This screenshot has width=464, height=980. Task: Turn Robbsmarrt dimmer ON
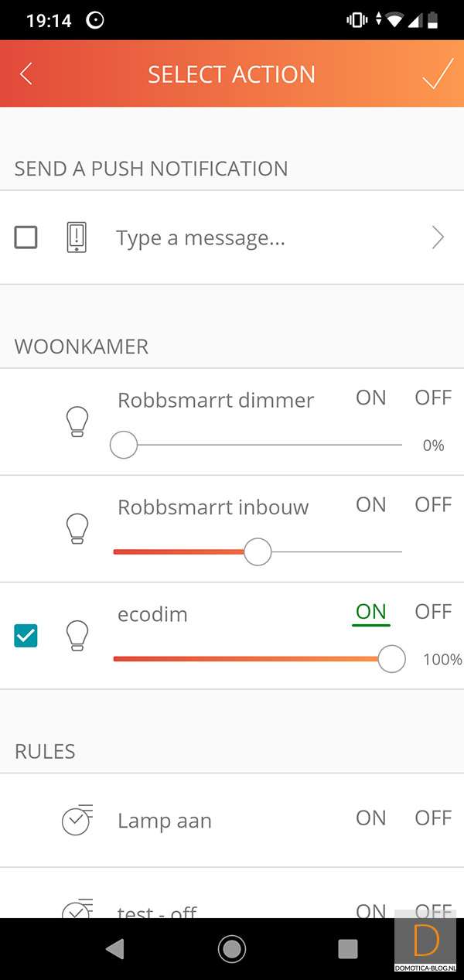[x=370, y=398]
